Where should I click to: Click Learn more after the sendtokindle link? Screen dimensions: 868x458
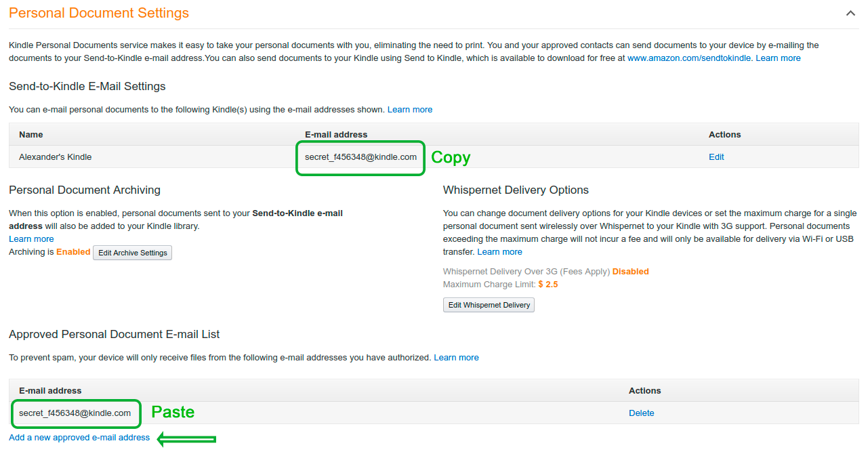click(x=778, y=58)
